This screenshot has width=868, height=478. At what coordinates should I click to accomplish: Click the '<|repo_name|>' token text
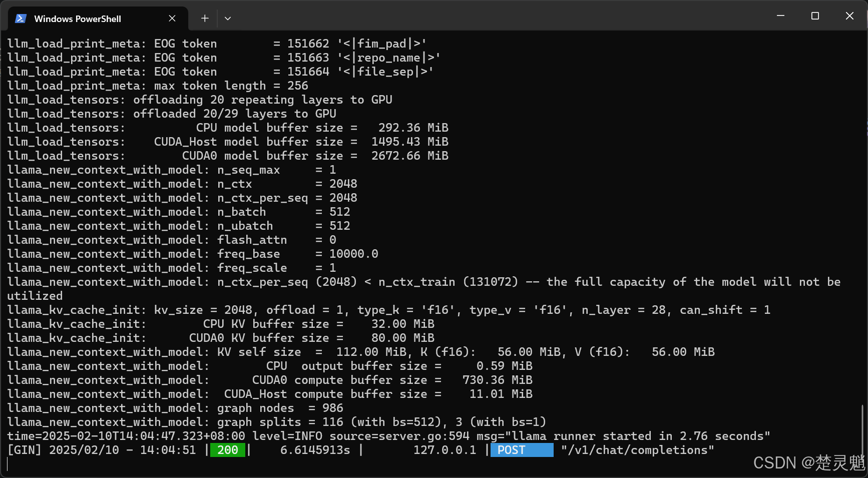click(389, 58)
